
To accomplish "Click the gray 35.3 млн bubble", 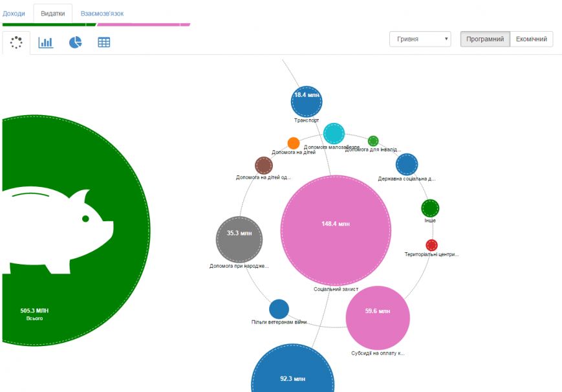I will coord(239,239).
